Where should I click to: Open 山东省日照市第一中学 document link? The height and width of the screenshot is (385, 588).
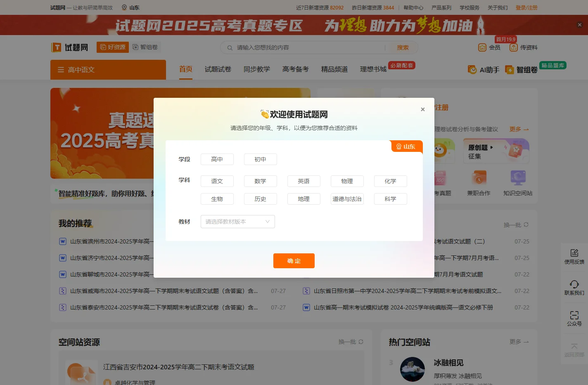[408, 291]
